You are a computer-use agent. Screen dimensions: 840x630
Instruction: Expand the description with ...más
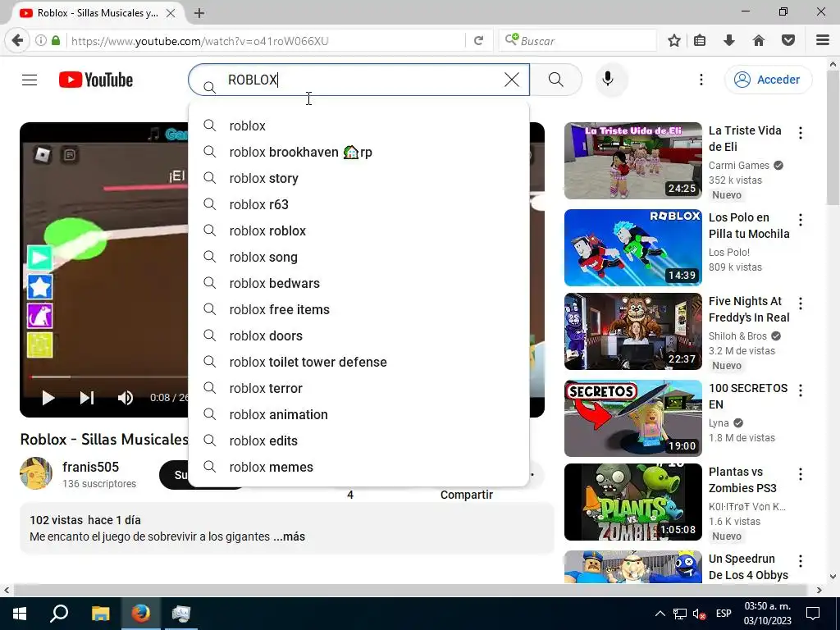point(290,536)
